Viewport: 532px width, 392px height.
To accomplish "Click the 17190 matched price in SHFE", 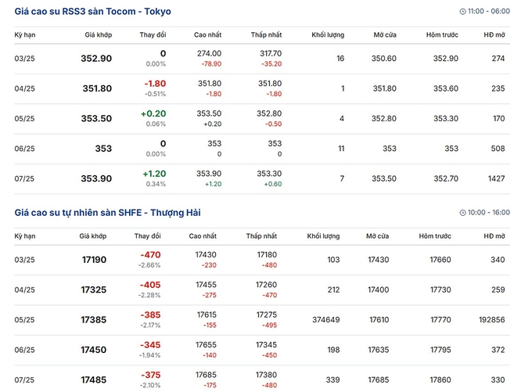I will point(94,260).
